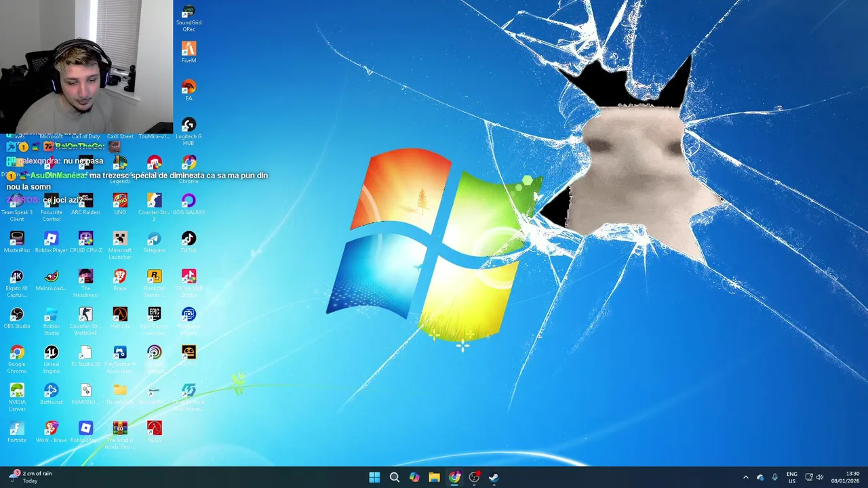Image resolution: width=868 pixels, height=488 pixels.
Task: Open Unreal Engine desktop shortcut
Action: [52, 359]
